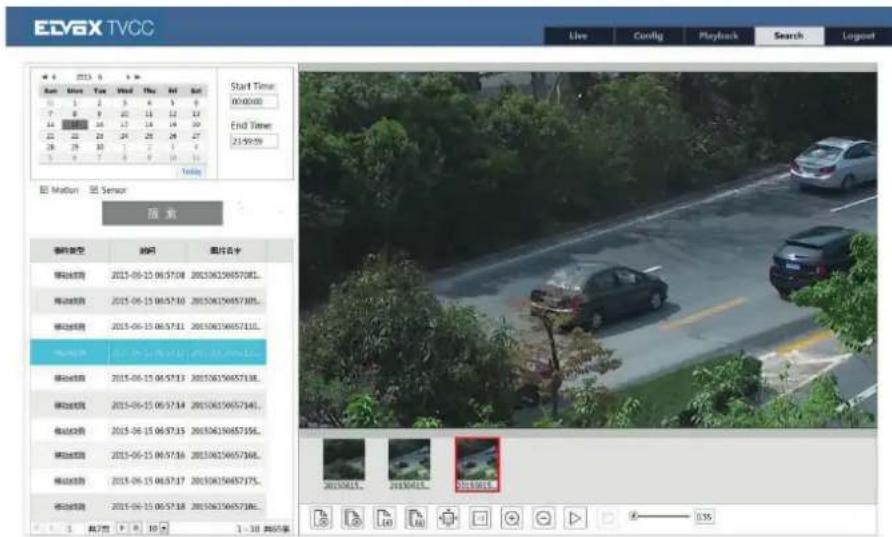The width and height of the screenshot is (892, 537).
Task: Zoom in with the magnifier plus icon
Action: click(511, 518)
